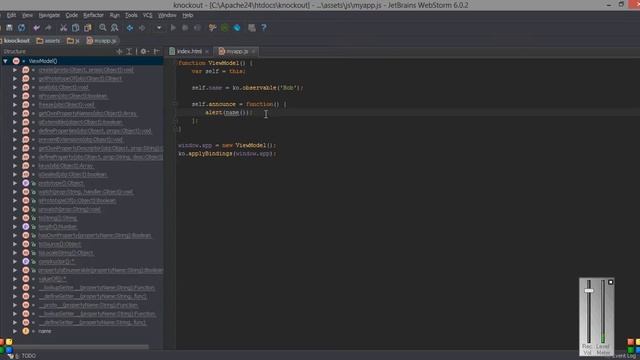The height and width of the screenshot is (360, 640).
Task: Select the myapp.js editor tab
Action: coord(237,51)
